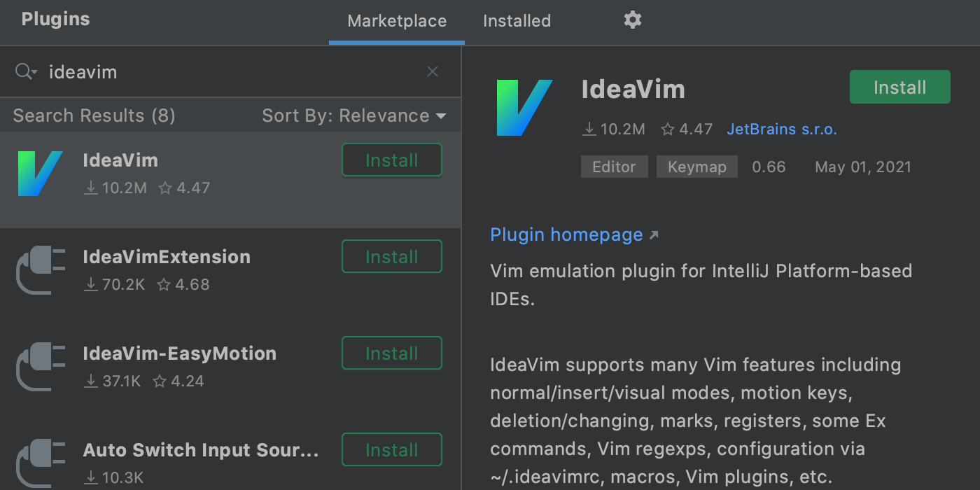980x490 pixels.
Task: Install IdeaVim from the results list
Action: [x=392, y=160]
